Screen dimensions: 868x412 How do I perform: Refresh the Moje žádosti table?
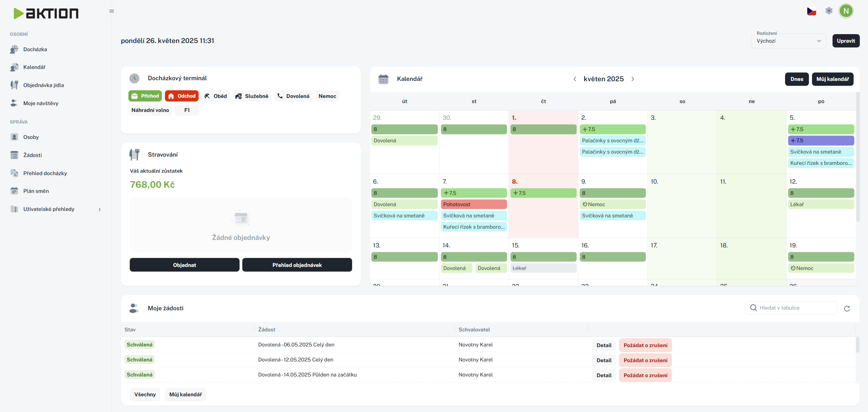click(847, 309)
